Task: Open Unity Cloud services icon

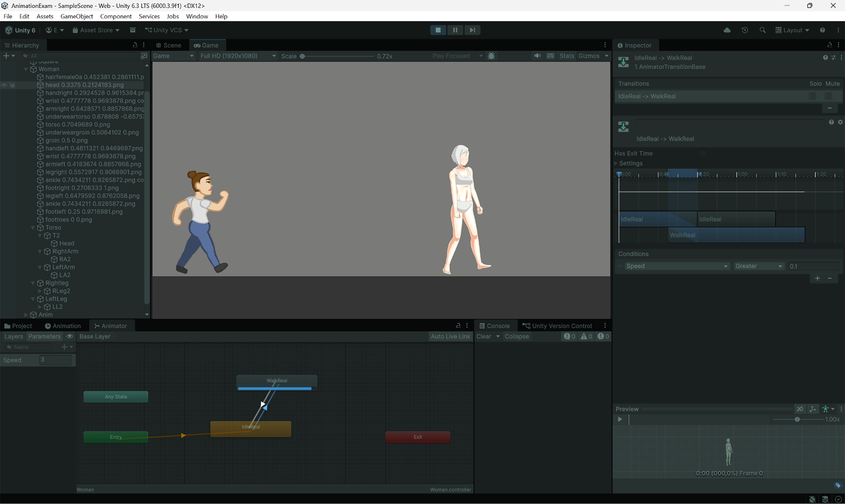Action: (x=727, y=30)
